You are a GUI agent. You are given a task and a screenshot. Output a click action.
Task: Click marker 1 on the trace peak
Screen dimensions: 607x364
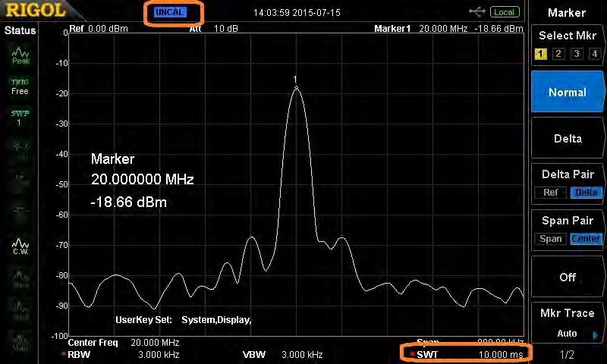[296, 87]
